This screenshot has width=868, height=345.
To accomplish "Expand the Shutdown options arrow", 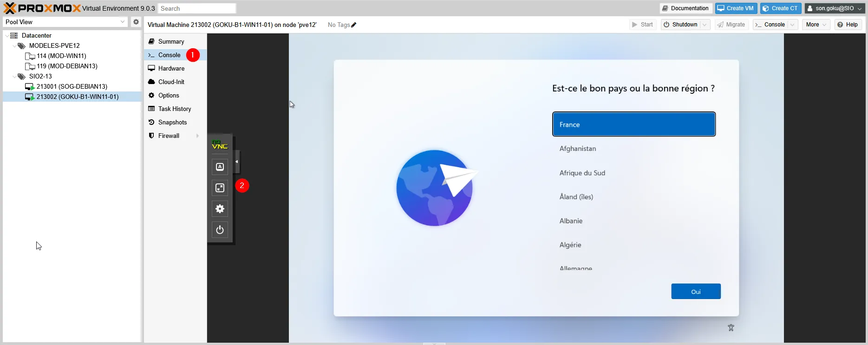I will tap(705, 25).
